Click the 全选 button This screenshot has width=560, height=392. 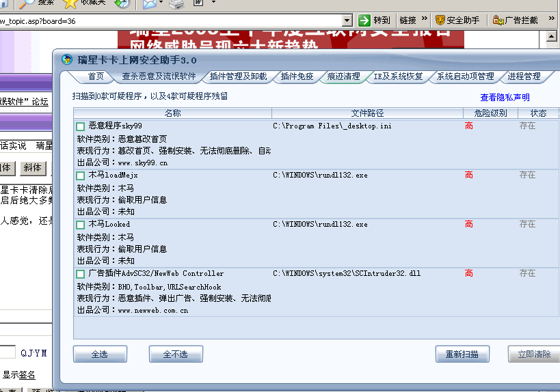coord(100,354)
